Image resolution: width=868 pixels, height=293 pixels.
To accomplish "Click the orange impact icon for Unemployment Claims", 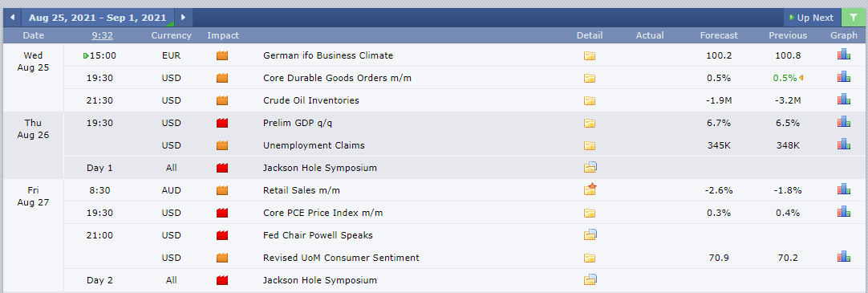I will coord(222,145).
